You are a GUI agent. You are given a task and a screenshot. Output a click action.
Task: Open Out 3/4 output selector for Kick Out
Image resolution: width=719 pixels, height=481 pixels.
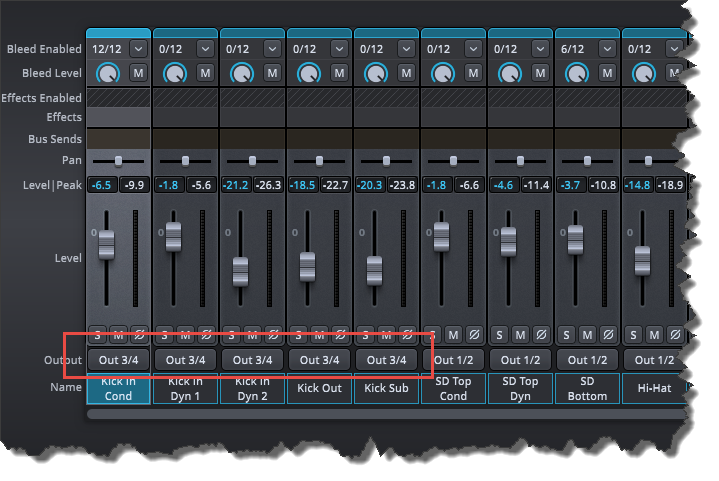[319, 360]
